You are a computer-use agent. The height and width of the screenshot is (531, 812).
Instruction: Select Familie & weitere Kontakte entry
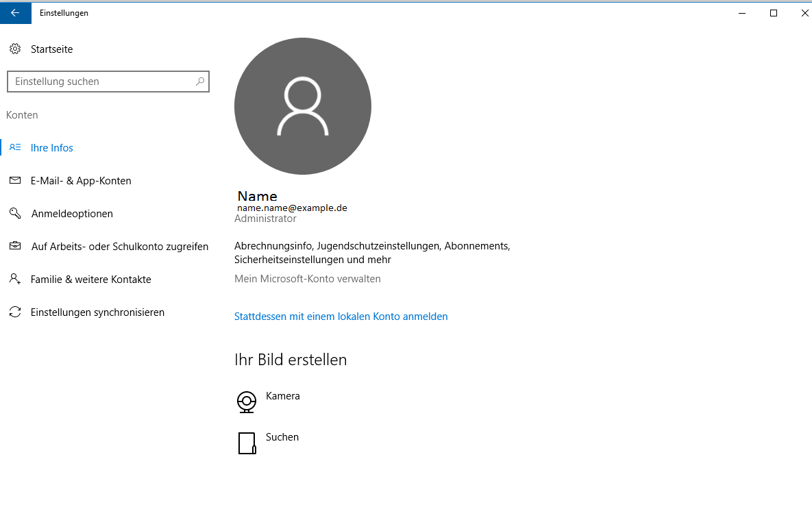[90, 279]
